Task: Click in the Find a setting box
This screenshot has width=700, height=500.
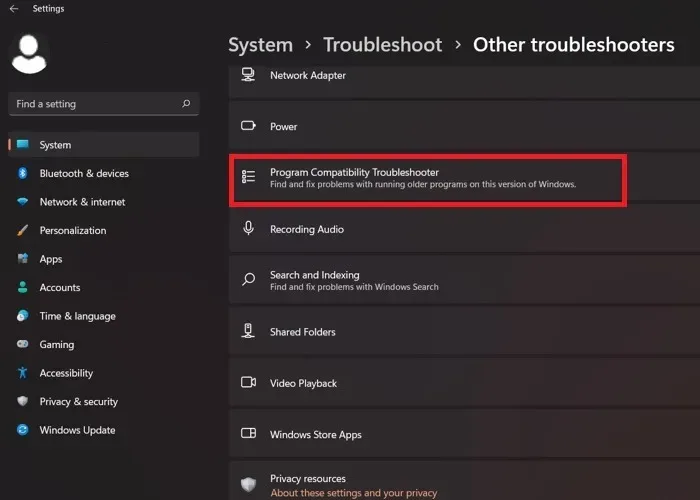Action: (104, 104)
